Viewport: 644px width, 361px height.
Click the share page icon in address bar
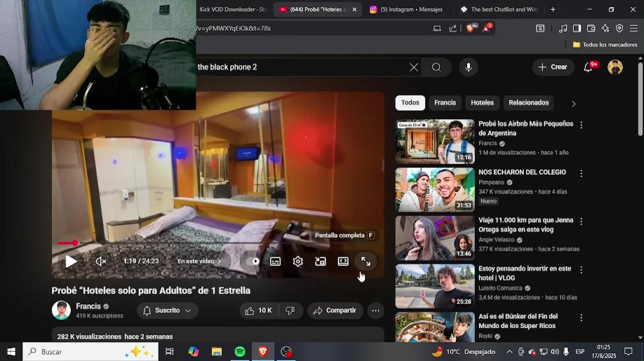point(453,29)
